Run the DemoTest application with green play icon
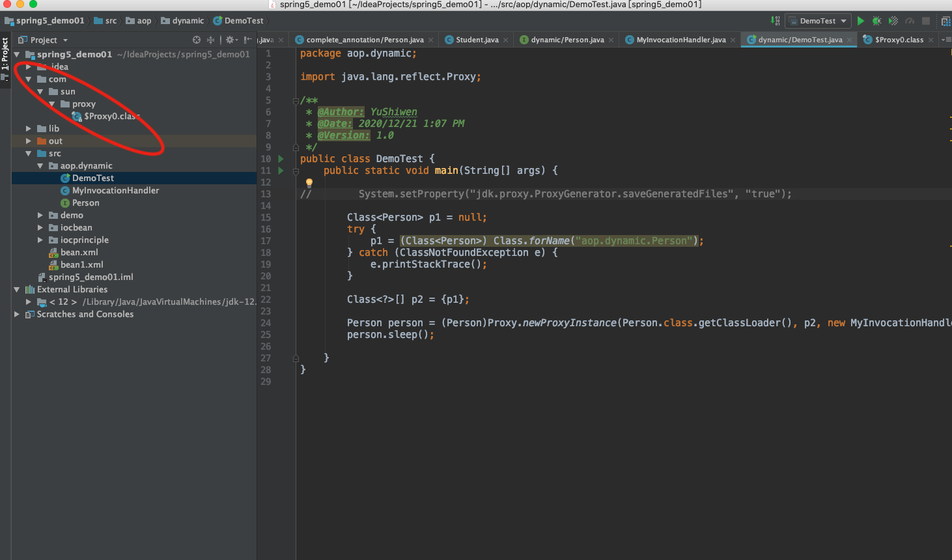Viewport: 952px width, 560px height. [861, 20]
